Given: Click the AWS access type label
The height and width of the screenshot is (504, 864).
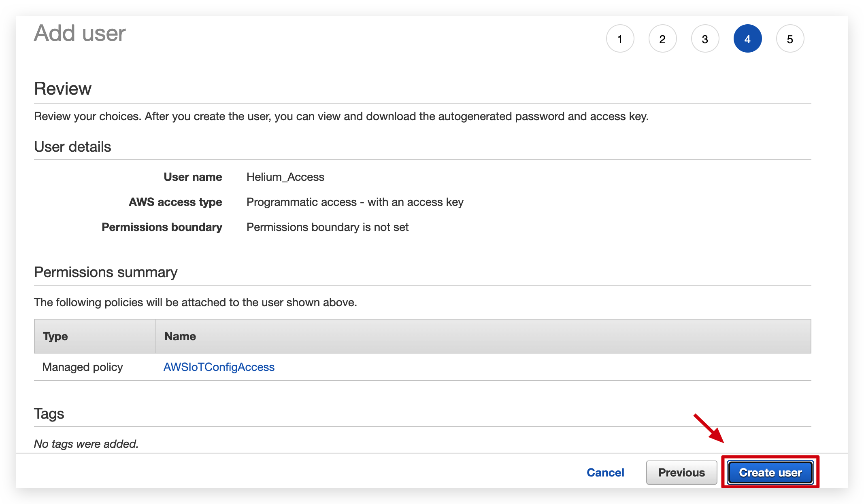Looking at the screenshot, I should click(175, 202).
